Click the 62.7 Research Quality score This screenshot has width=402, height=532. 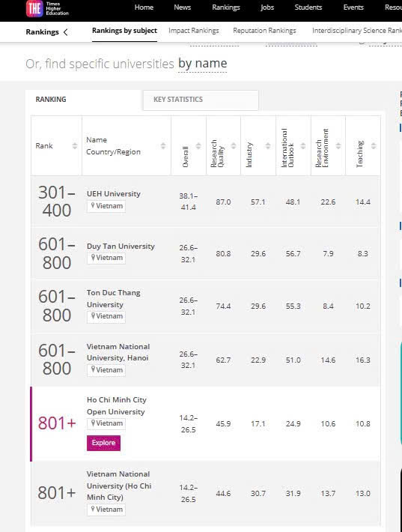(x=223, y=360)
